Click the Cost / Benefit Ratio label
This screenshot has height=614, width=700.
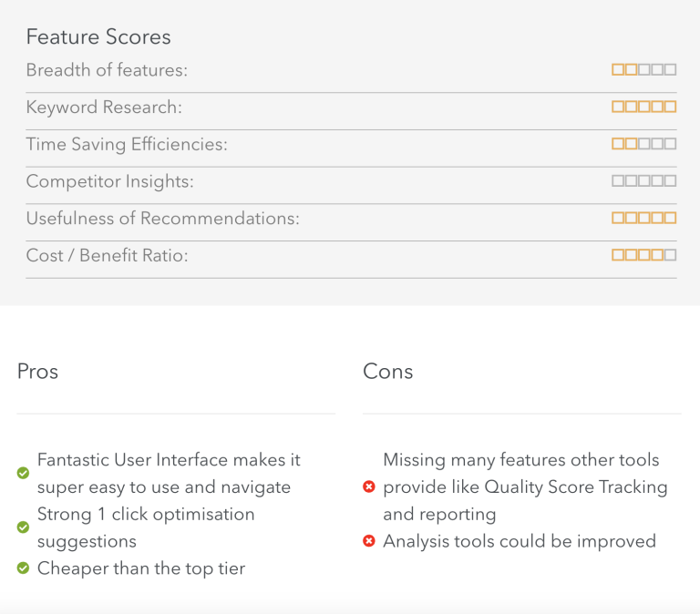point(108,255)
